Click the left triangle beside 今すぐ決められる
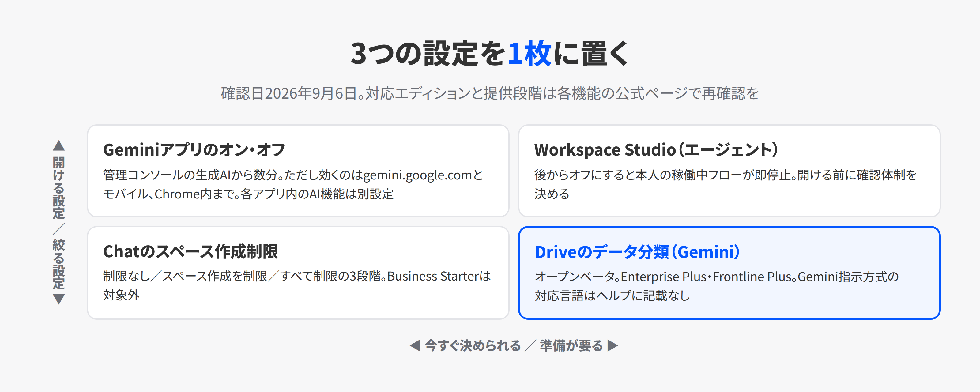This screenshot has width=980, height=392. (x=415, y=345)
